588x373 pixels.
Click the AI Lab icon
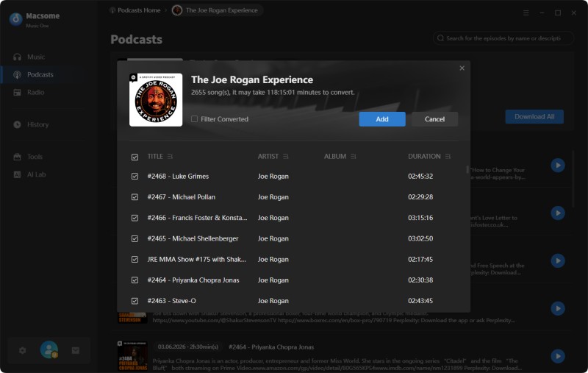pyautogui.click(x=17, y=174)
